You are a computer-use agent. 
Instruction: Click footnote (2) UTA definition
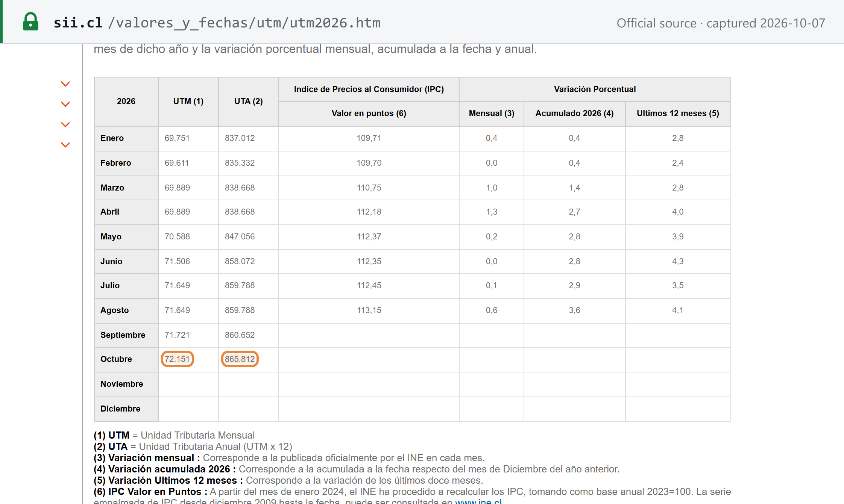pos(193,446)
